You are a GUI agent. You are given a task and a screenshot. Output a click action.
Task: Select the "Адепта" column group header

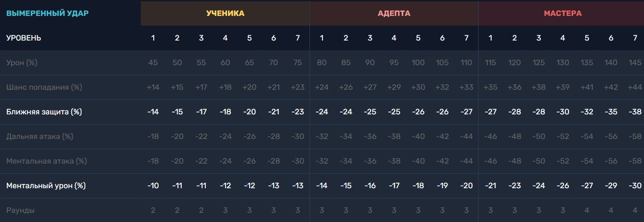tap(394, 13)
